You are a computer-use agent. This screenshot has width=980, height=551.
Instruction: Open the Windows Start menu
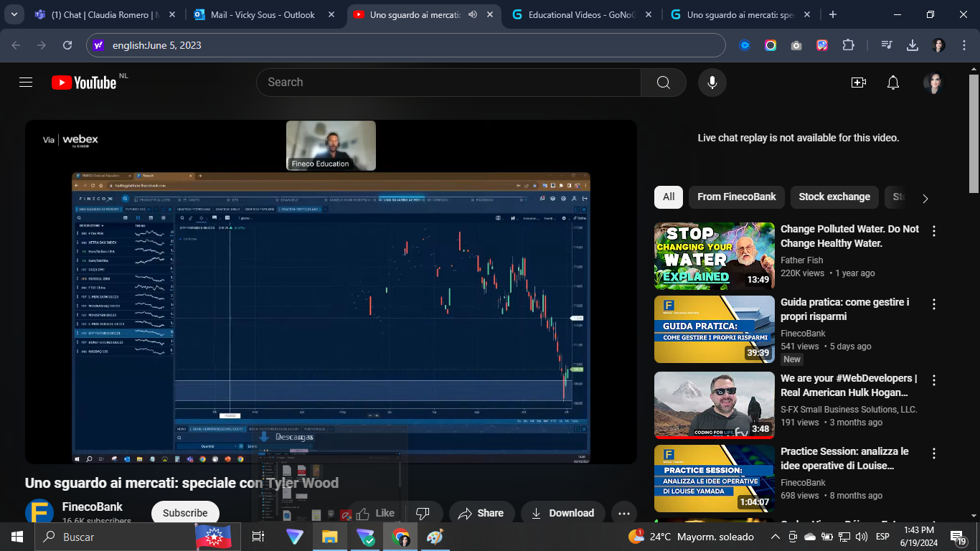coord(17,537)
